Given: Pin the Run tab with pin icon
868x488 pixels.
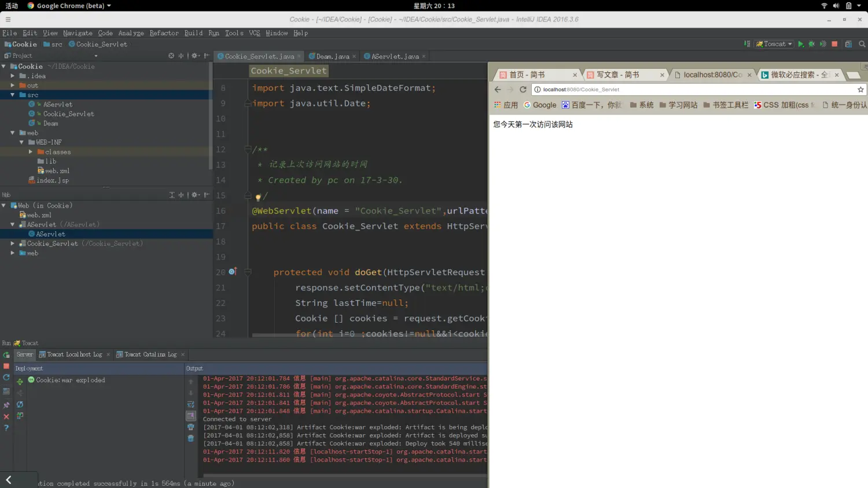Looking at the screenshot, I should click(x=6, y=405).
